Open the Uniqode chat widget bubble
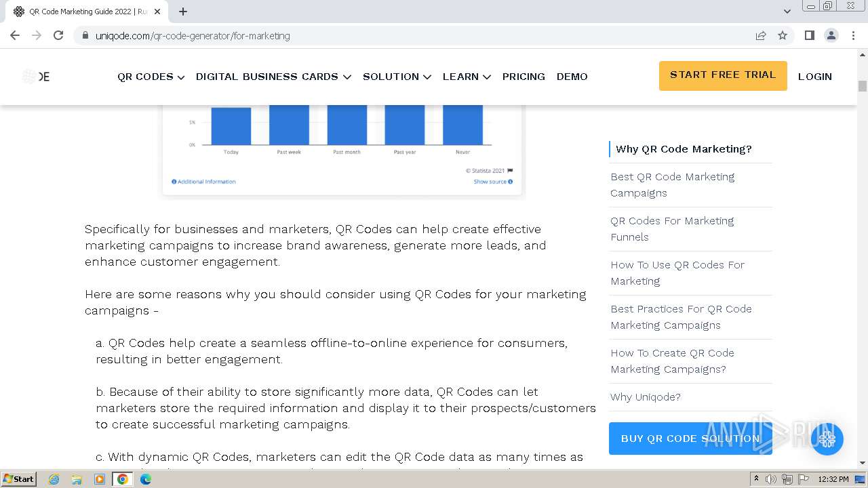The height and width of the screenshot is (488, 868). pos(827,439)
